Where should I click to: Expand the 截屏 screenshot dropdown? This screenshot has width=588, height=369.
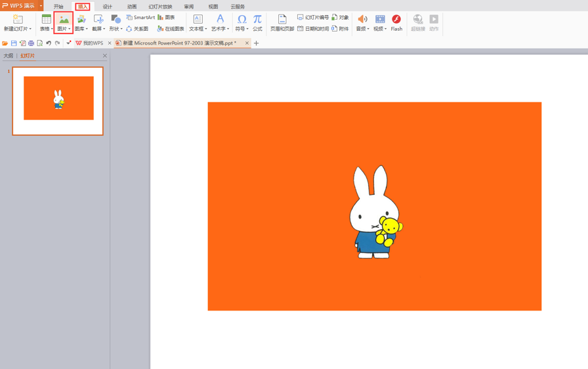[x=104, y=29]
